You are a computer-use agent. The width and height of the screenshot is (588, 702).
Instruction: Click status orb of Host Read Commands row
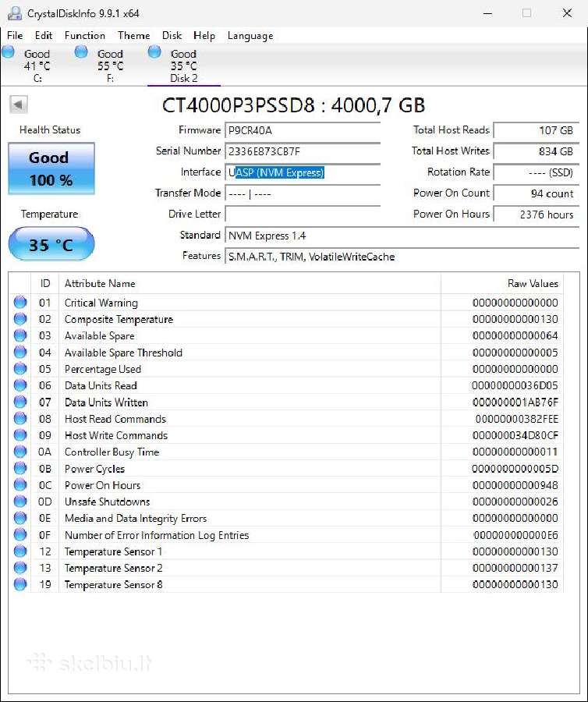click(20, 418)
